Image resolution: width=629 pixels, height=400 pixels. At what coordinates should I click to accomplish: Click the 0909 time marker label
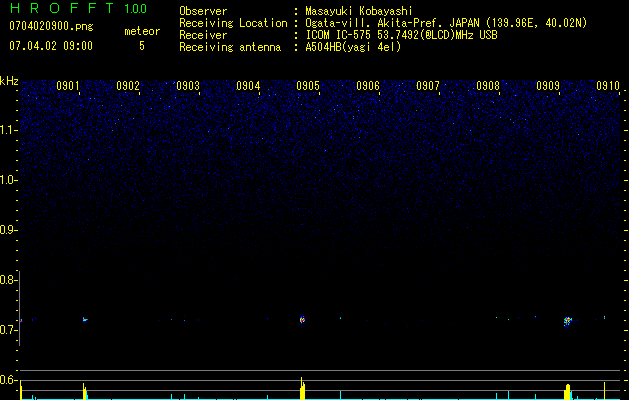[x=548, y=86]
